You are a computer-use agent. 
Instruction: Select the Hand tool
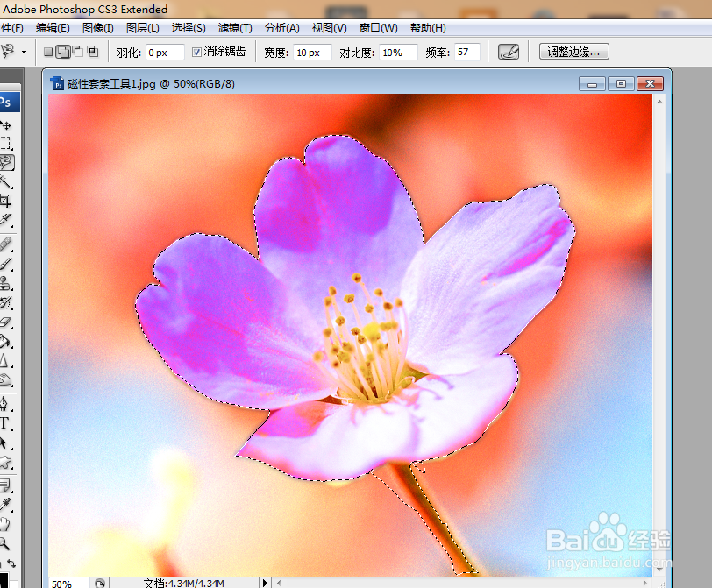coord(5,524)
